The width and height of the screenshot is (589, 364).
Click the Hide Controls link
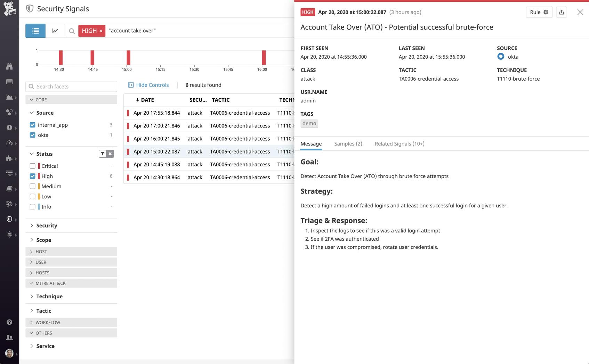point(152,85)
